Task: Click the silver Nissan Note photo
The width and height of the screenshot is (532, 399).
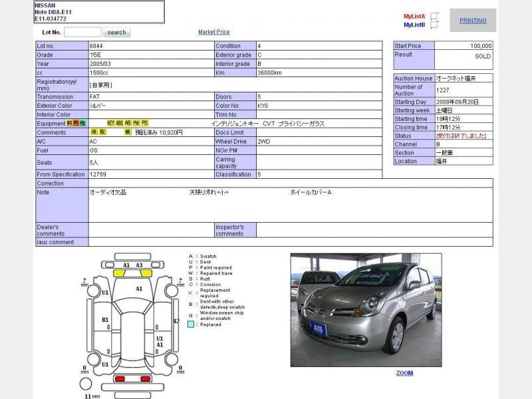Action: [366, 310]
